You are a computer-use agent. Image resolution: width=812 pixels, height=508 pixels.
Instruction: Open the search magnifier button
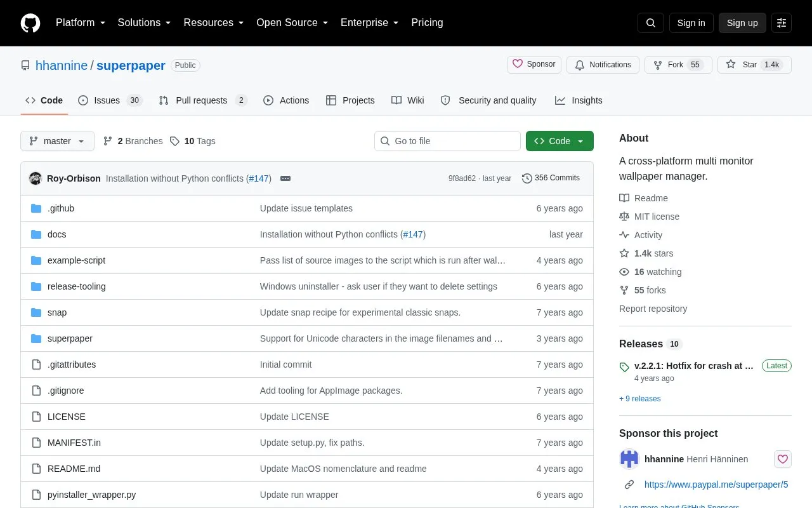[x=651, y=23]
